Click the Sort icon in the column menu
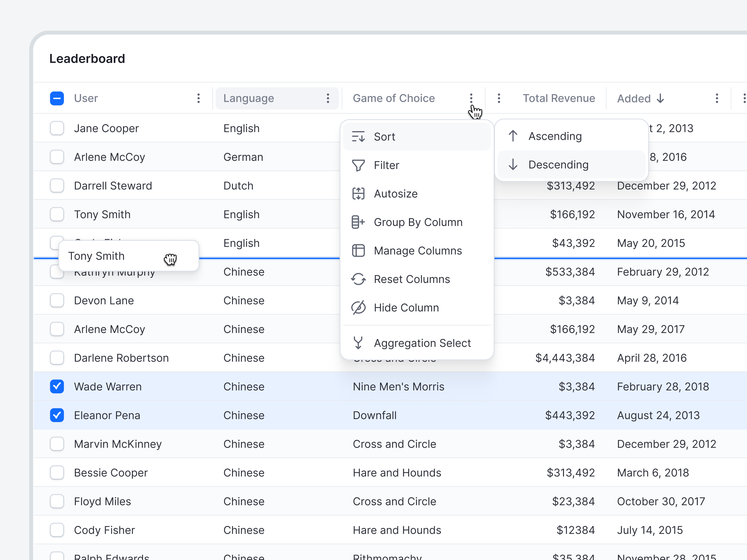Viewport: 747px width, 560px height. [359, 137]
